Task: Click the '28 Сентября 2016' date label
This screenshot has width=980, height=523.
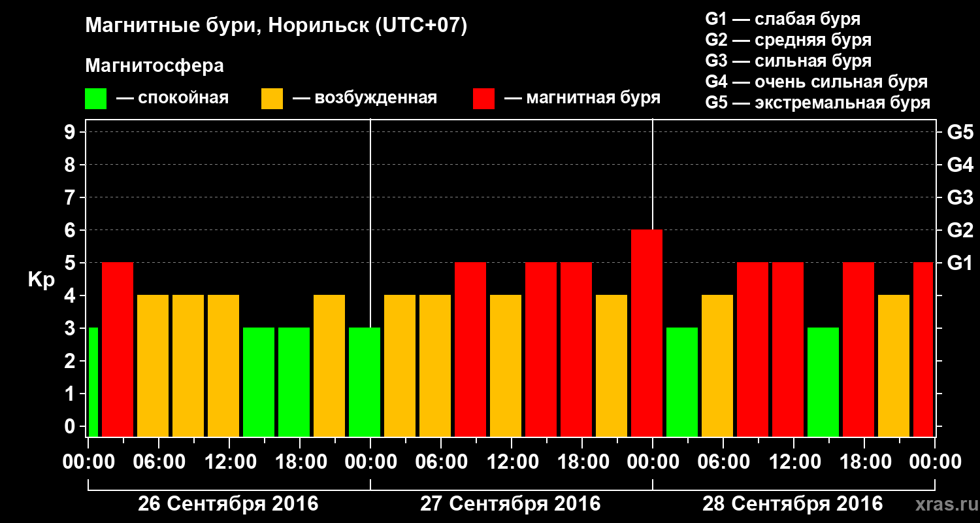Action: click(792, 503)
